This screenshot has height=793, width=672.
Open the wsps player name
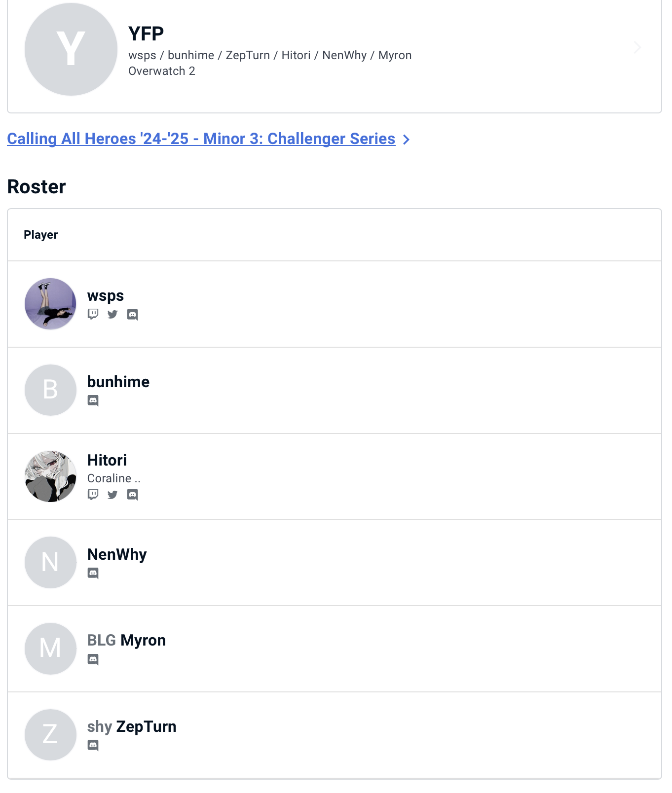tap(106, 295)
